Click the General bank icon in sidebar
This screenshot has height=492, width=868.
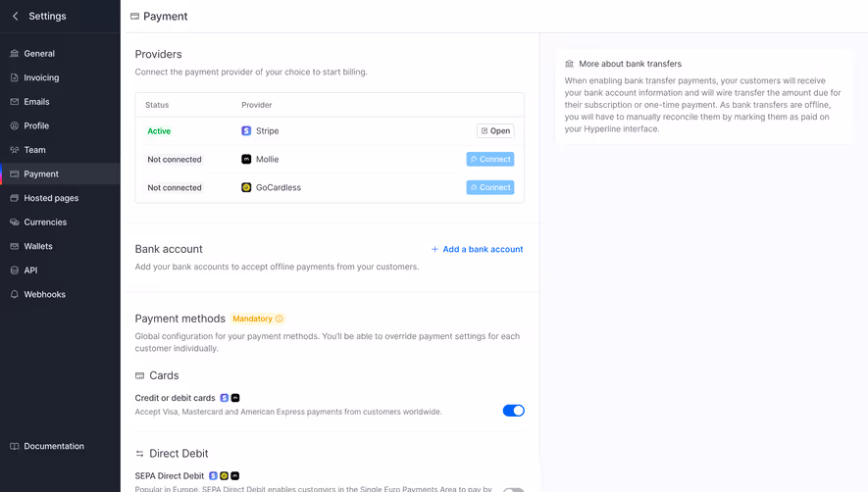[x=15, y=53]
